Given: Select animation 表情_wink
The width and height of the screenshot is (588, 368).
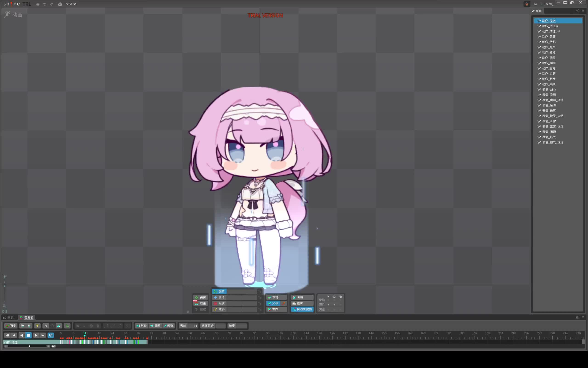Looking at the screenshot, I should coord(558,89).
